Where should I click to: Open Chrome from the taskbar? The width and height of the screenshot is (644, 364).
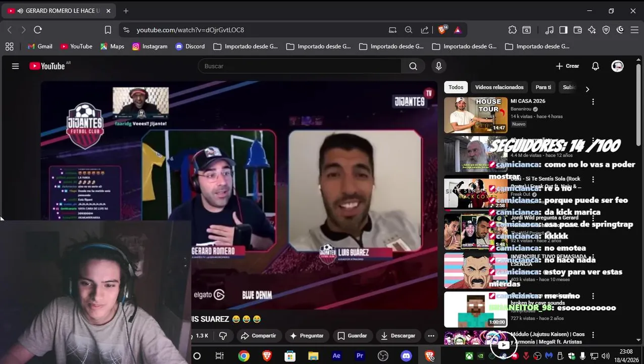tap(243, 356)
